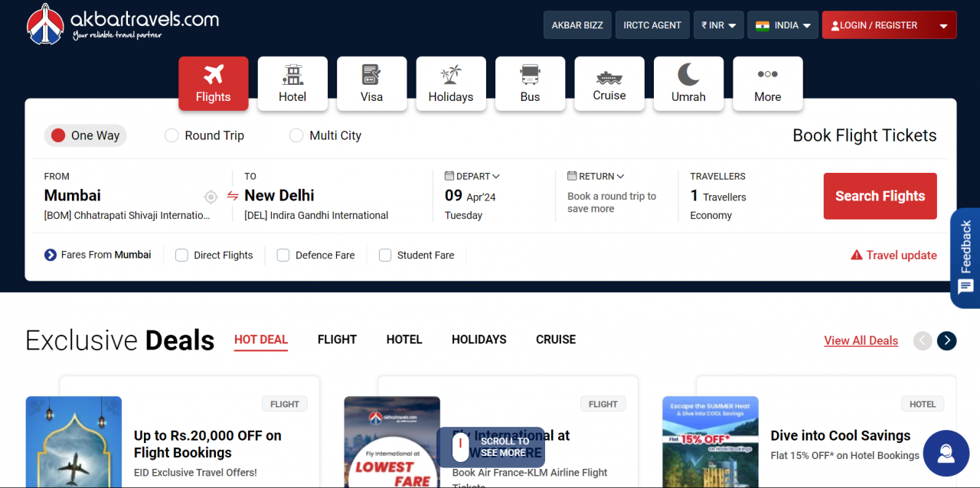Image resolution: width=980 pixels, height=488 pixels.
Task: Click the Search Flights button
Action: 880,196
